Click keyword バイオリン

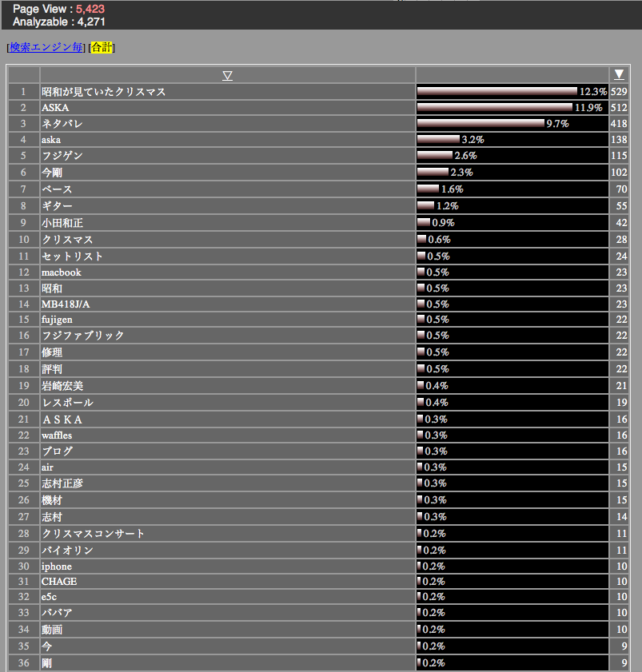67,551
